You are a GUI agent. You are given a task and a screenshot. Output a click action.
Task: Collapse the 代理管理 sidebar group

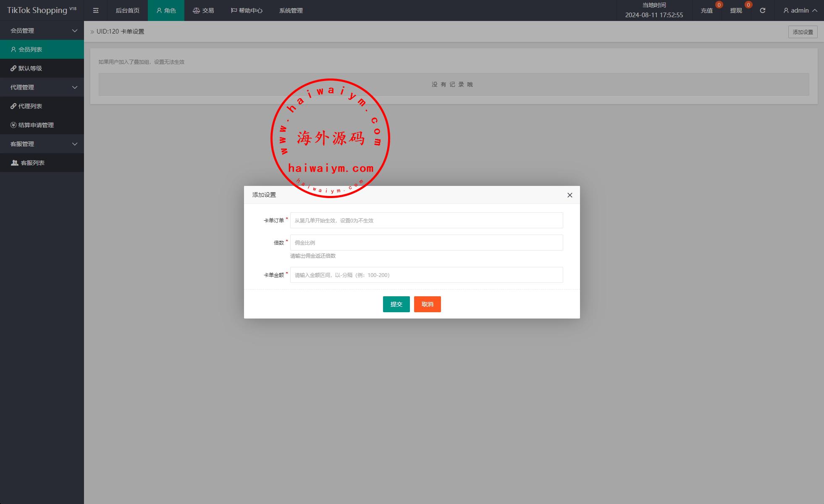[42, 87]
